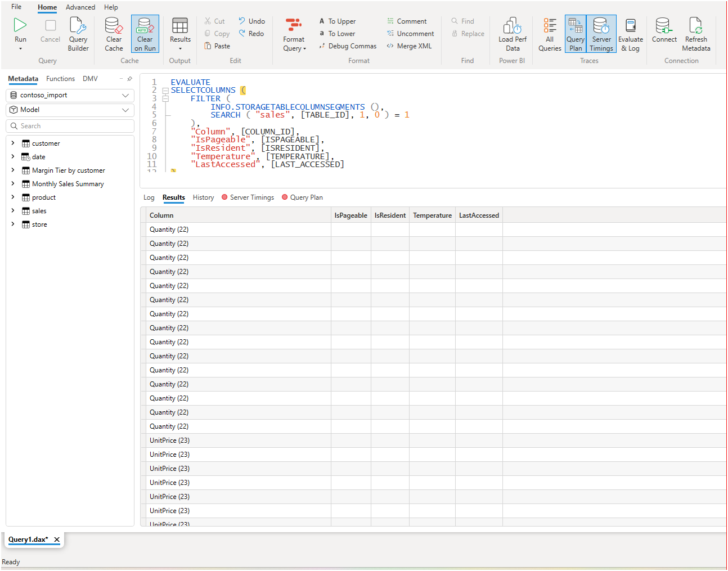Viewport: 728px width, 571px height.
Task: Toggle the All Queries trace
Action: [550, 34]
